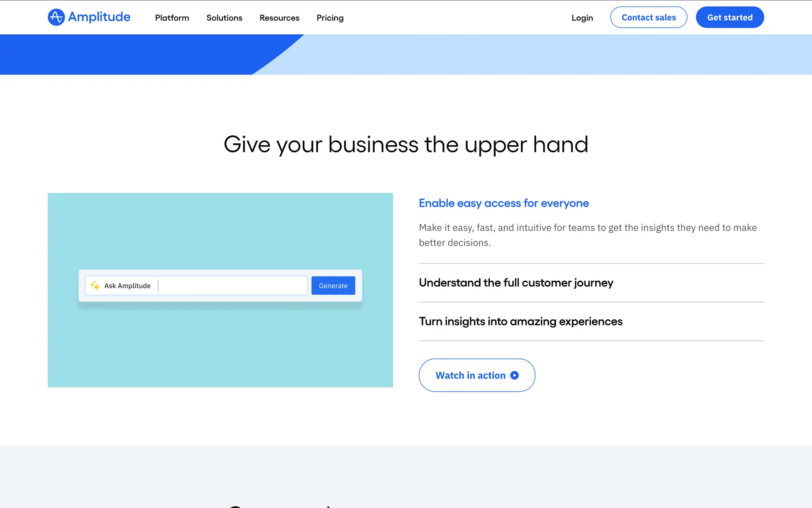Open the Platform menu

point(172,18)
